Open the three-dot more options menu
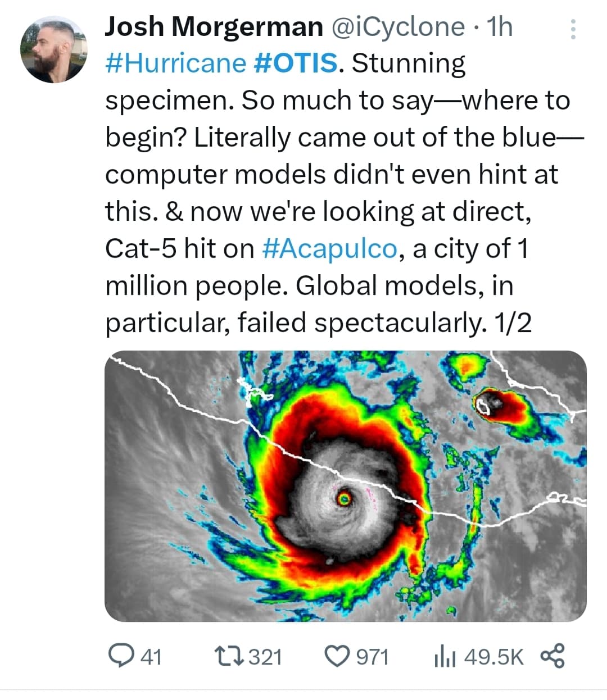607x700 pixels. pyautogui.click(x=573, y=29)
